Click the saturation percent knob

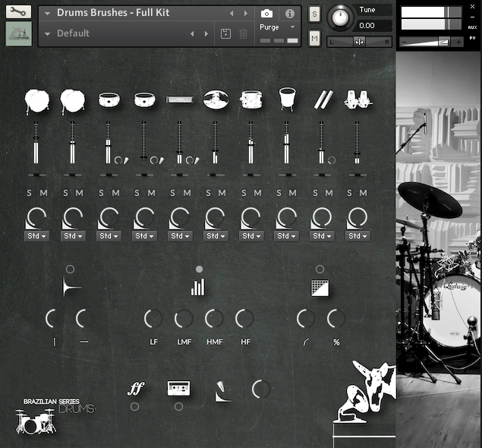click(336, 319)
